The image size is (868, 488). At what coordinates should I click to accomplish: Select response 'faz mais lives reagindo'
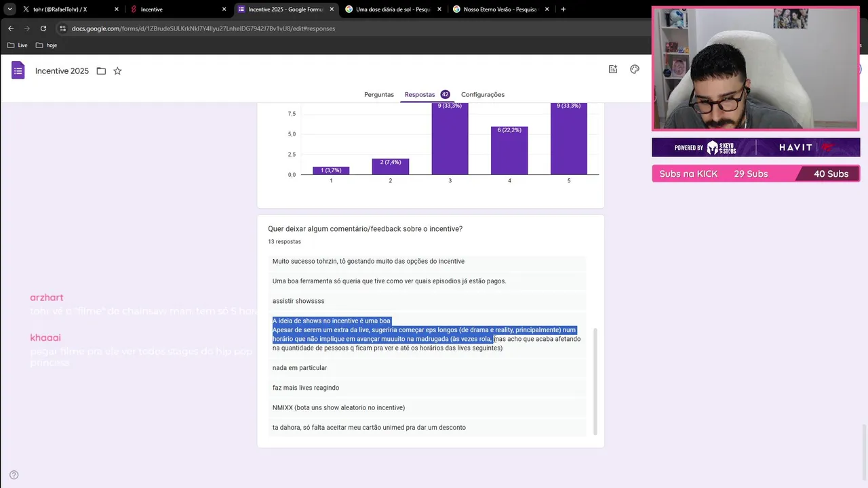pos(428,388)
